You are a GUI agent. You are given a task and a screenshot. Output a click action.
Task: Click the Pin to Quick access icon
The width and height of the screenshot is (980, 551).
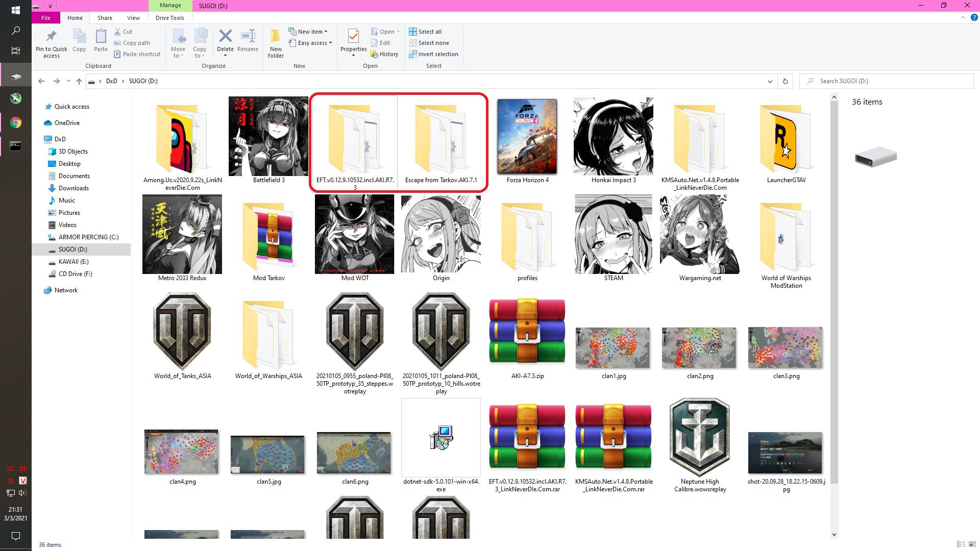pyautogui.click(x=51, y=37)
